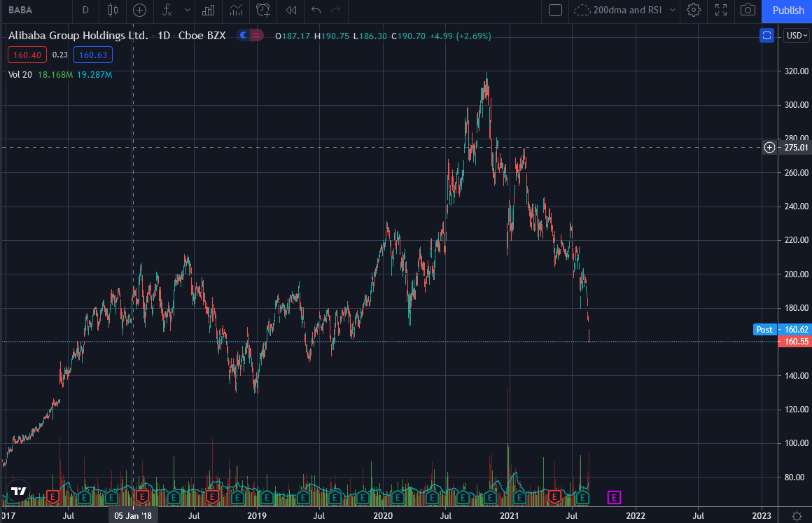The image size is (812, 523).
Task: Select the D timeframe interval
Action: (x=85, y=10)
